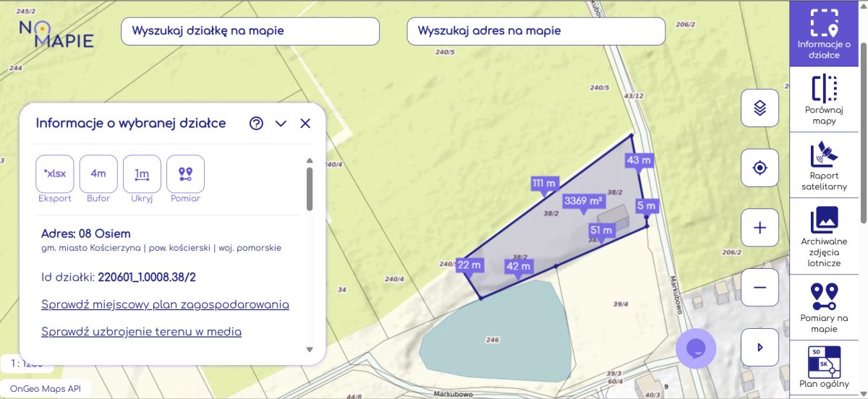Screen dimensions: 868x399
Task: Open the Informacje o działce tool
Action: click(824, 34)
